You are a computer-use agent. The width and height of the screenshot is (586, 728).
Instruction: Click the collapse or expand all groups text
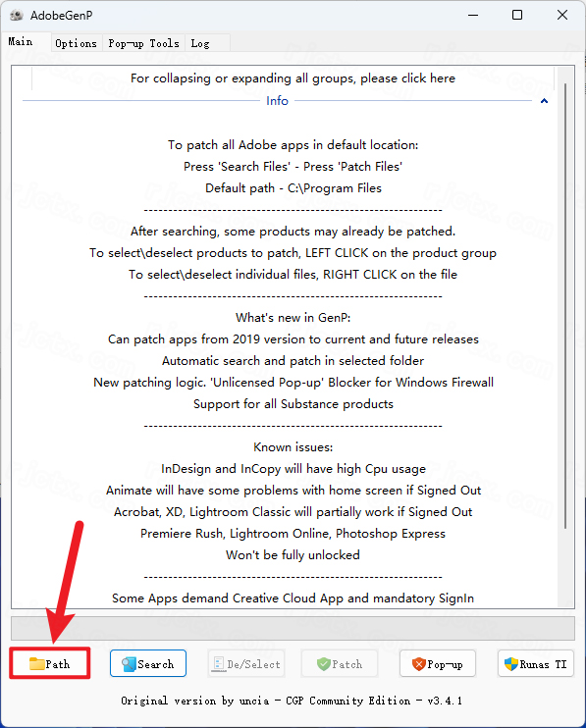[x=293, y=78]
